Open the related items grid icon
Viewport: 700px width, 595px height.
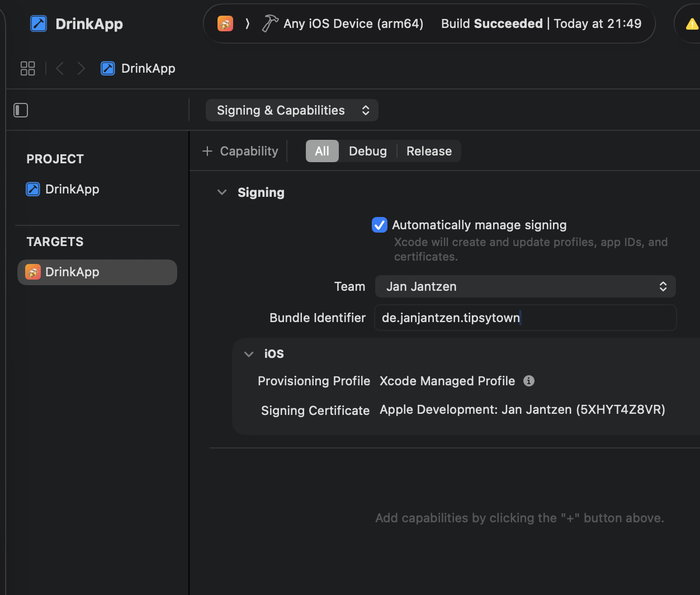[x=27, y=68]
